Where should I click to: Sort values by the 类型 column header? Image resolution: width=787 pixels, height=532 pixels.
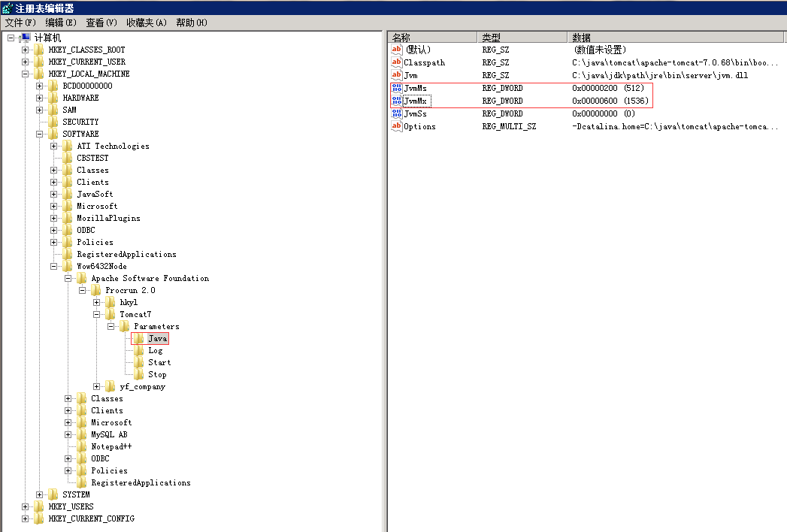click(x=522, y=38)
